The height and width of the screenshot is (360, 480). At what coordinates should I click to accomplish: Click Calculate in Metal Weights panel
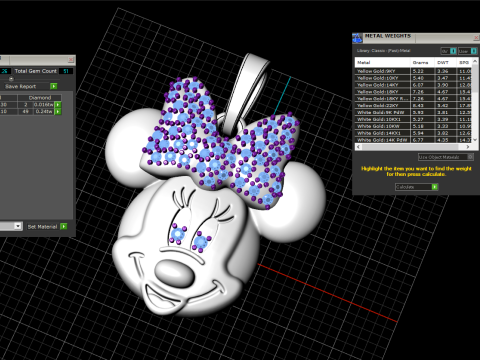[x=417, y=187]
